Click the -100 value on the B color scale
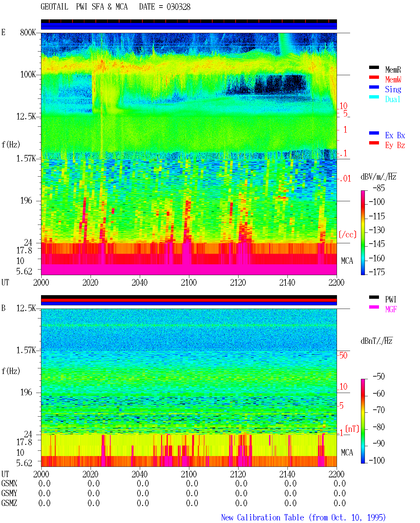The width and height of the screenshot is (420, 523). tap(377, 460)
